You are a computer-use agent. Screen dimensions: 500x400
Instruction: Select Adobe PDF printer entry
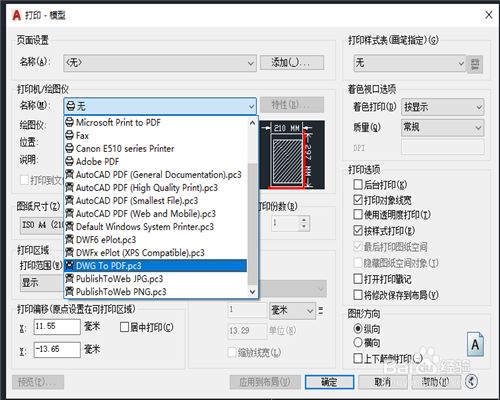pyautogui.click(x=156, y=161)
